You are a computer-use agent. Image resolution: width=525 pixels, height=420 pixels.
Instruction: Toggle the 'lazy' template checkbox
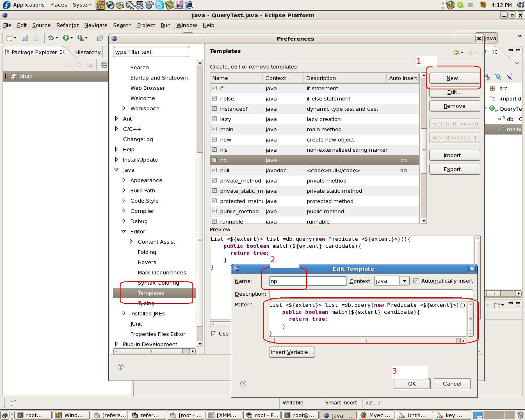tap(214, 119)
